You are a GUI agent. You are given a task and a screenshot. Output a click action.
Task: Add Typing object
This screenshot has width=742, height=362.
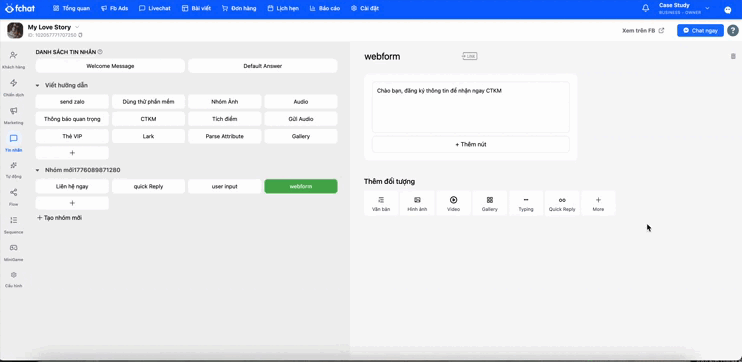526,203
